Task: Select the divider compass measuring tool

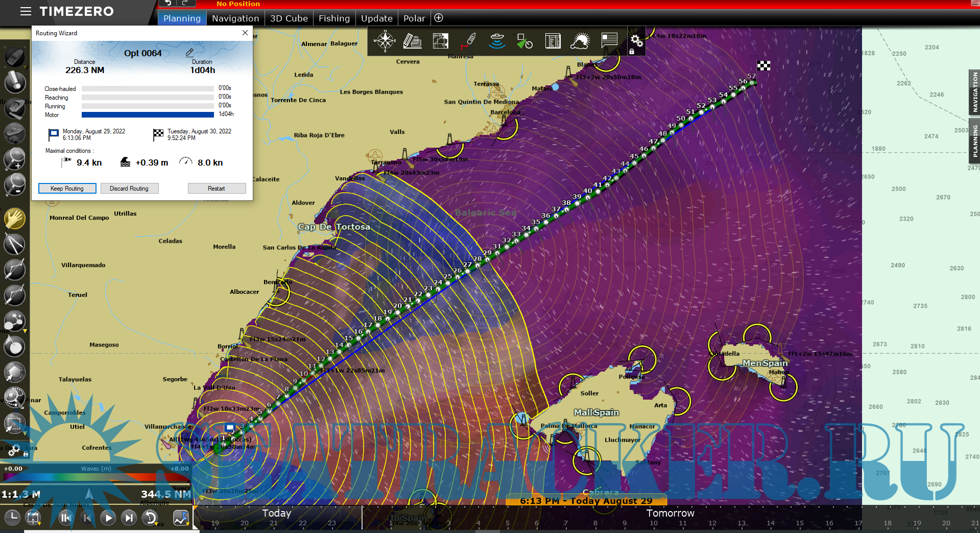Action: point(14,244)
